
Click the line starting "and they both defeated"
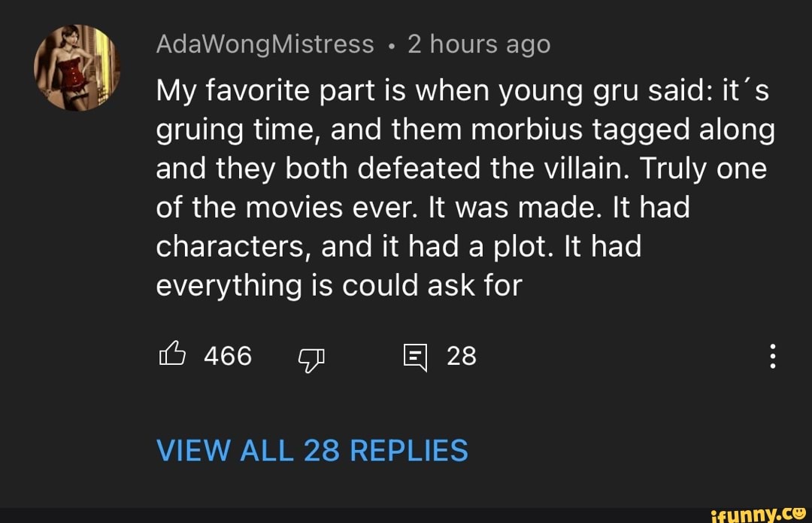point(460,169)
